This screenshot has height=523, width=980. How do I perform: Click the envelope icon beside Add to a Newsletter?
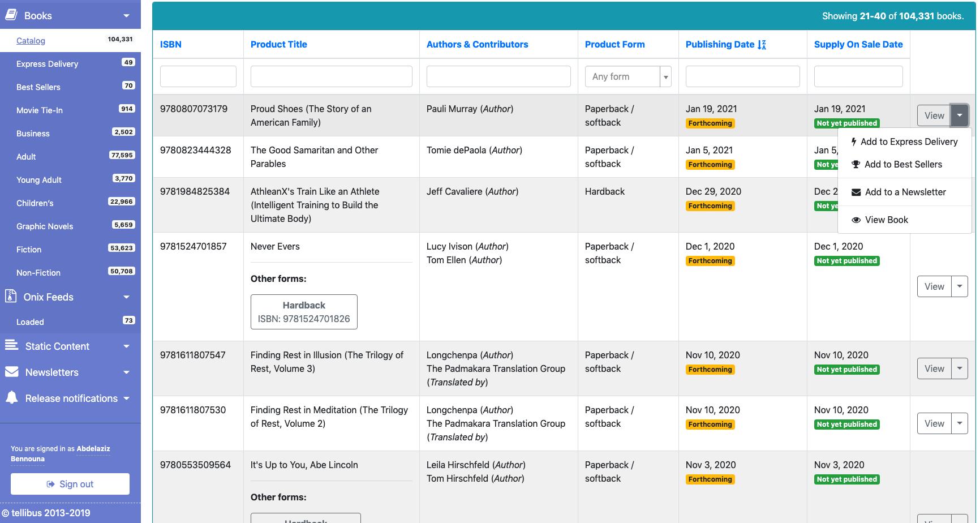[x=856, y=192]
